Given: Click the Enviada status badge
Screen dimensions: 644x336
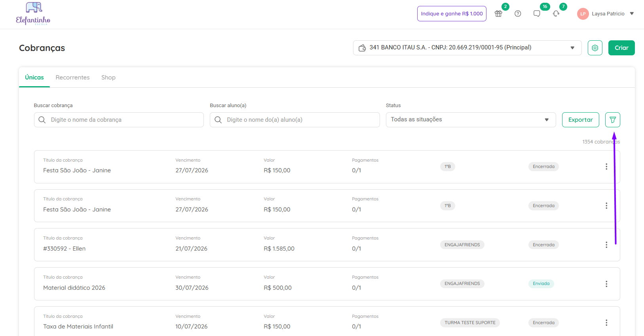Looking at the screenshot, I should pos(541,283).
